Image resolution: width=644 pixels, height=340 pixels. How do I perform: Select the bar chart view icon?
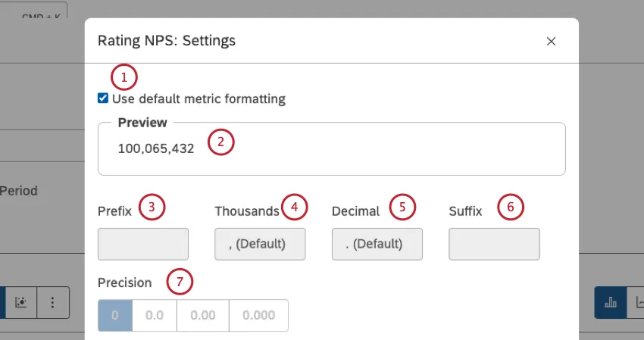[x=610, y=302]
